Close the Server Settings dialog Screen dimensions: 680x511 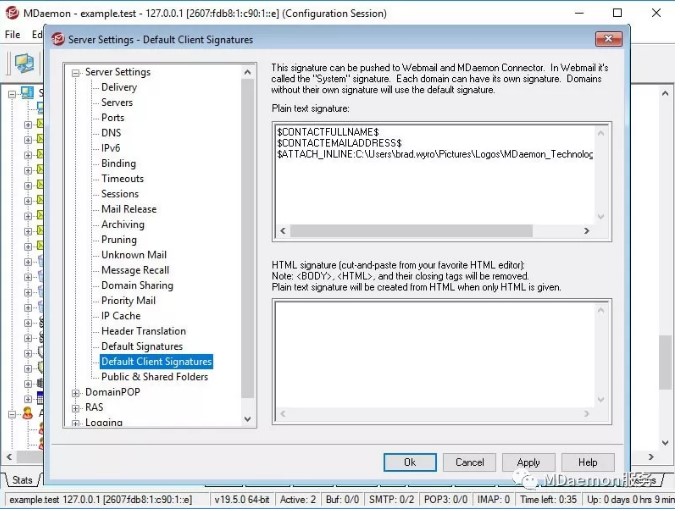[608, 39]
